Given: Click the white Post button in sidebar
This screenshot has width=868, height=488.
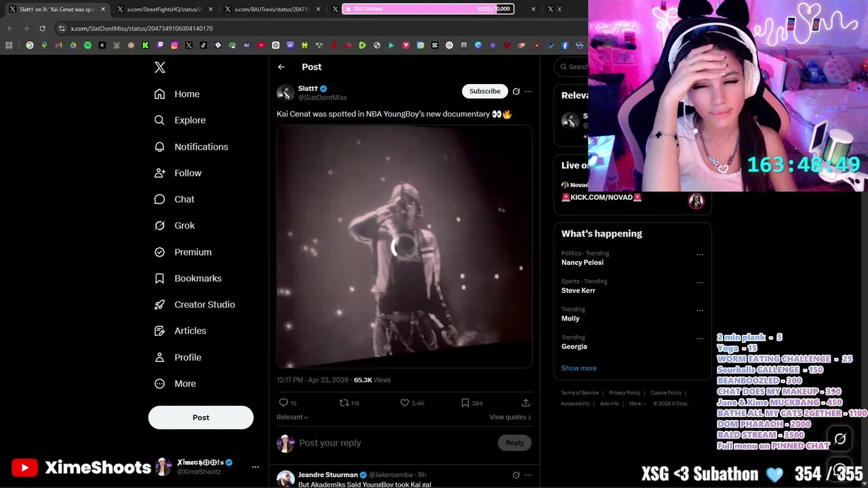Looking at the screenshot, I should click(201, 418).
